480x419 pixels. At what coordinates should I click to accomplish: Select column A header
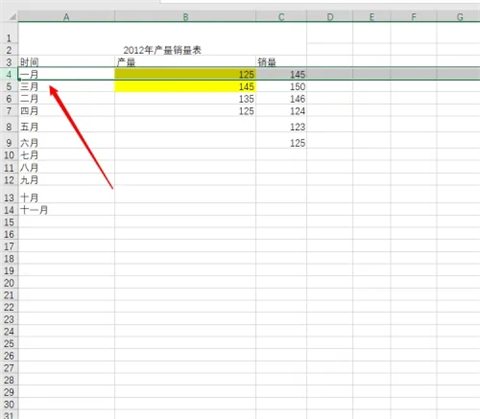tap(66, 16)
